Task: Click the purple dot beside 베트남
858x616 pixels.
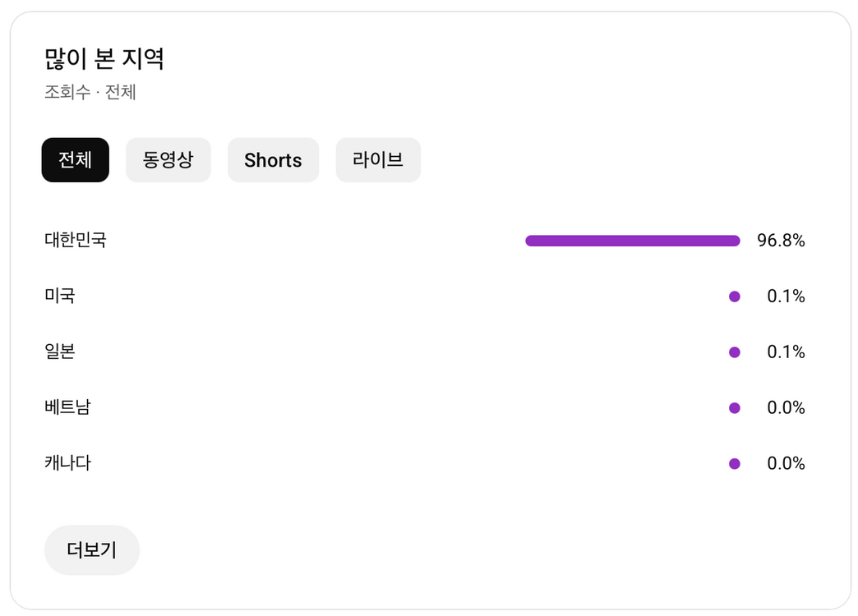Action: [x=734, y=407]
